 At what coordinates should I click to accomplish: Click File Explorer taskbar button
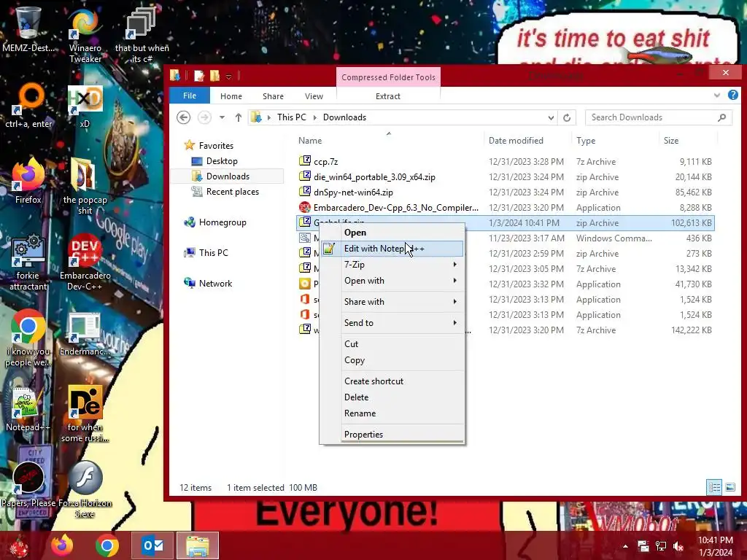(x=198, y=545)
